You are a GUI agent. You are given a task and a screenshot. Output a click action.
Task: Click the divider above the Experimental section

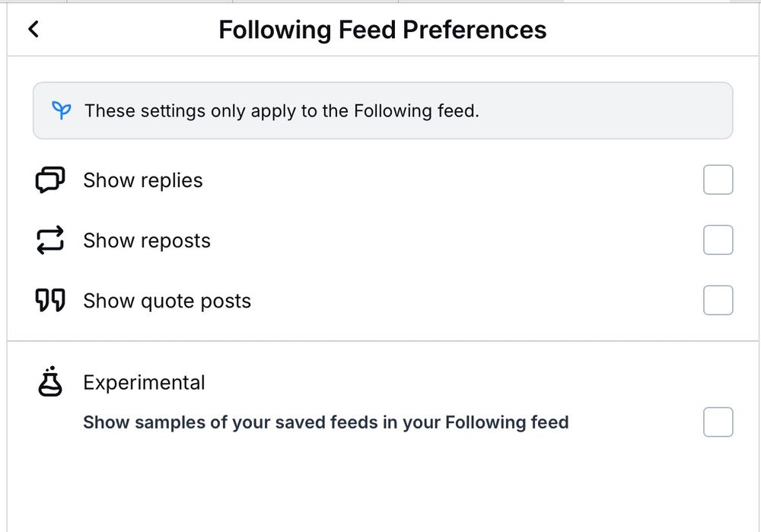point(380,341)
